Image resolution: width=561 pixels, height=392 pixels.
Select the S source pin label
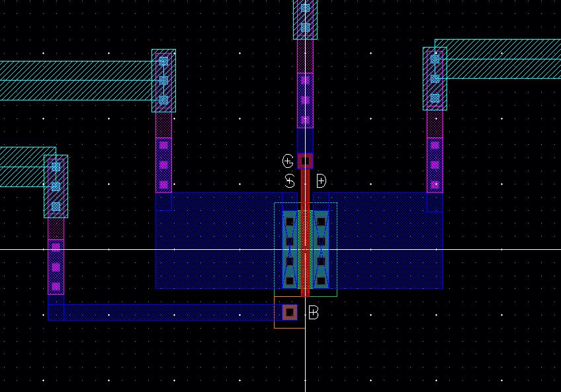coord(290,181)
